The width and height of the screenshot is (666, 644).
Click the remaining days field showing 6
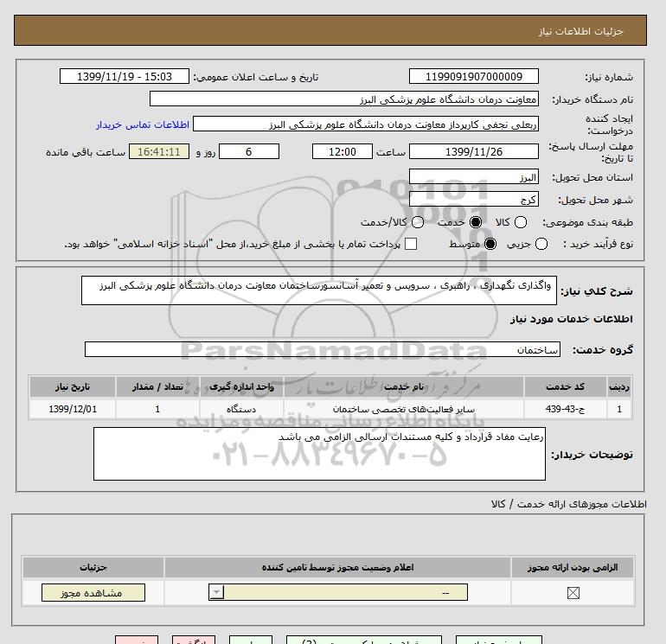(x=249, y=151)
